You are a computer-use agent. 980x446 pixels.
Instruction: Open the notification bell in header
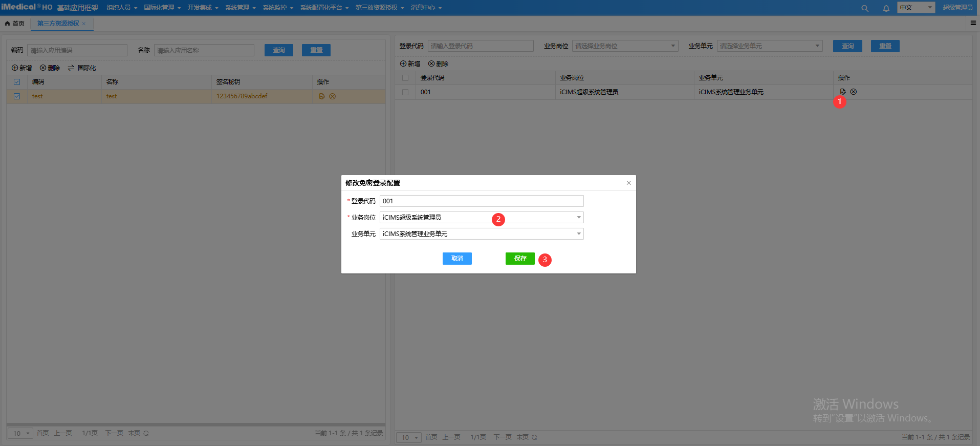pyautogui.click(x=886, y=8)
